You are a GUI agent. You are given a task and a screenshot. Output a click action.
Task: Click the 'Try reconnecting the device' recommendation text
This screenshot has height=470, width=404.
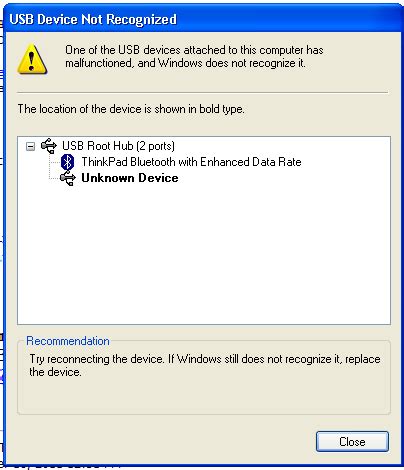(x=205, y=365)
